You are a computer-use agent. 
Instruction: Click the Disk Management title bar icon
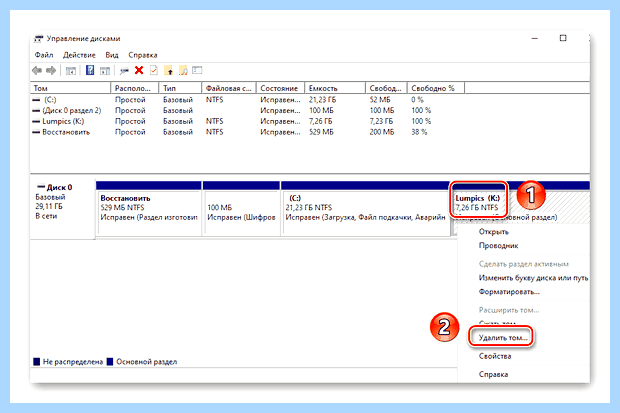(x=38, y=39)
